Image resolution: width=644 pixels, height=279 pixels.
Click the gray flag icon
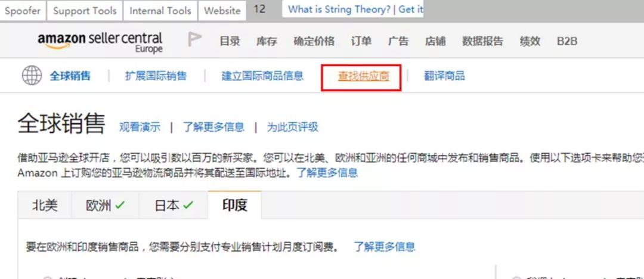[194, 39]
